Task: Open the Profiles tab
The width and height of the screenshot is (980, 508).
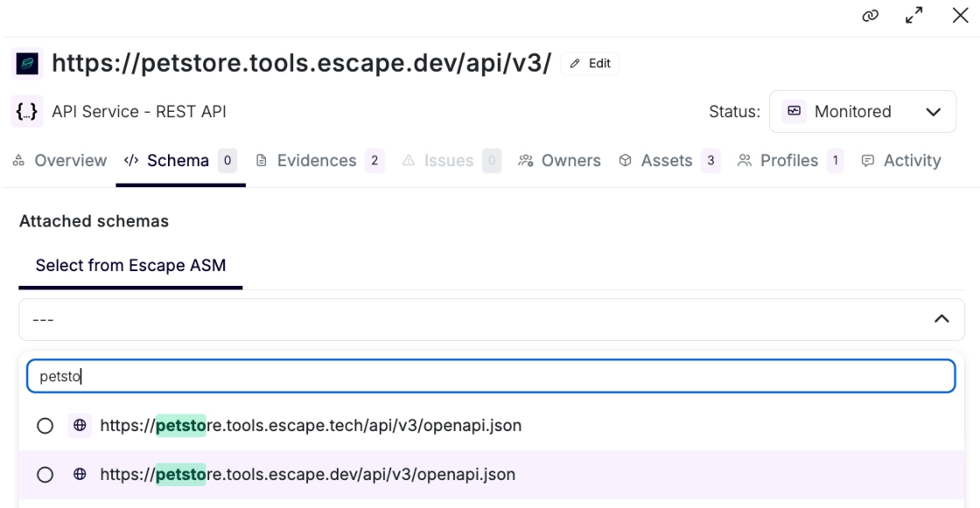Action: click(x=791, y=161)
